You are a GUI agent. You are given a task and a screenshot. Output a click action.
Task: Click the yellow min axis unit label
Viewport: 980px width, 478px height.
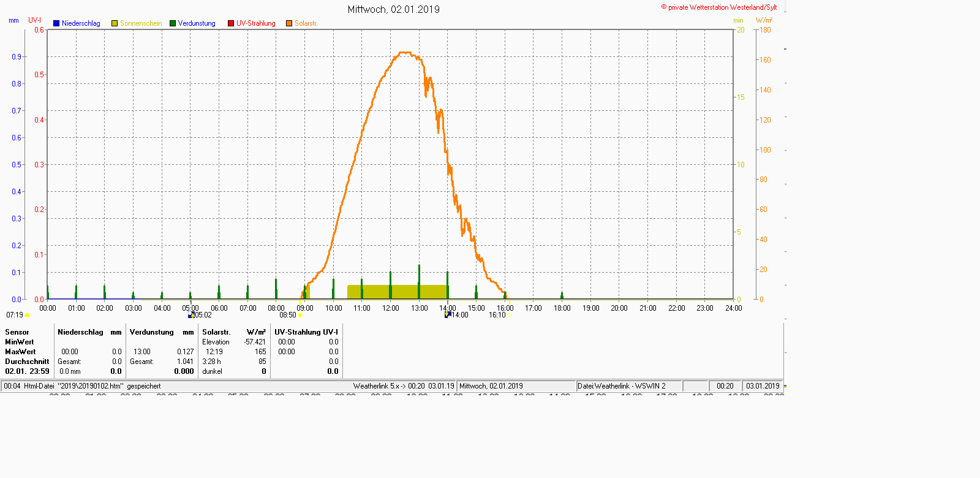tap(738, 20)
